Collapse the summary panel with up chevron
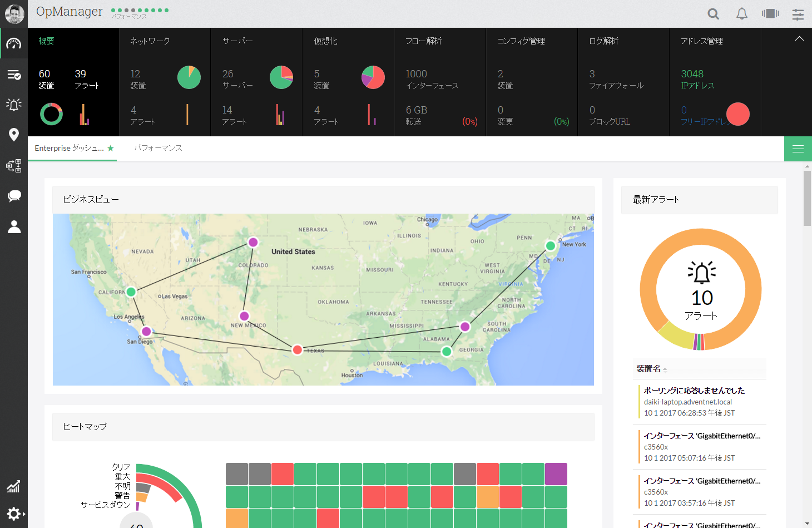The image size is (812, 528). (799, 39)
